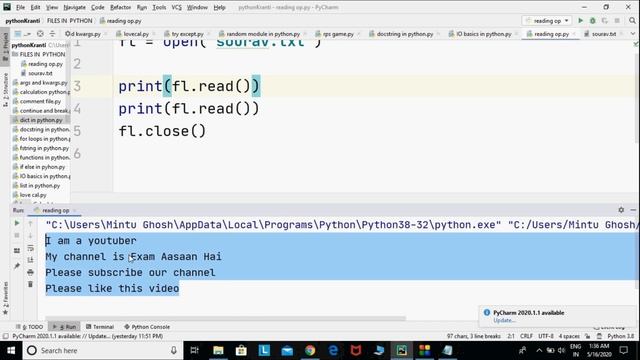Collapse the FILES IN PYTHON folder

click(15, 54)
